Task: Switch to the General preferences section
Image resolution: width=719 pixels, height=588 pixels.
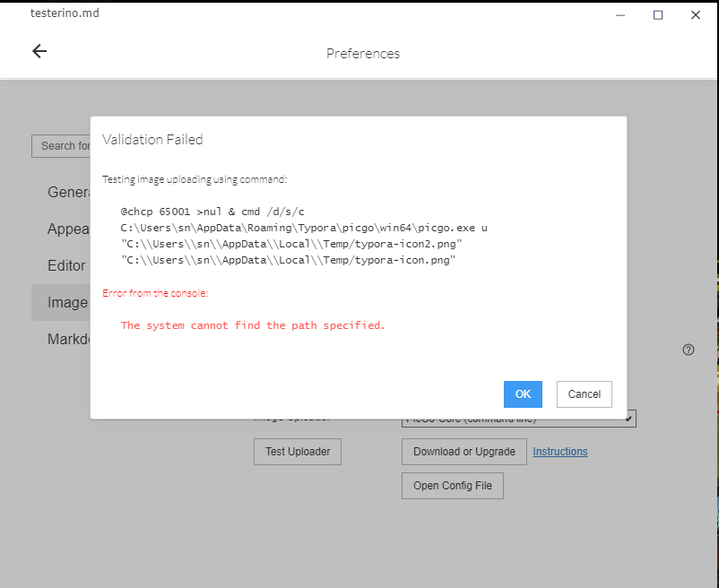Action: click(x=69, y=192)
